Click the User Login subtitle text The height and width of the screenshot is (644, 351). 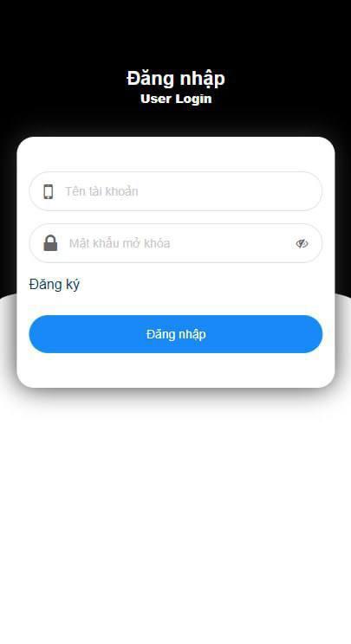176,99
